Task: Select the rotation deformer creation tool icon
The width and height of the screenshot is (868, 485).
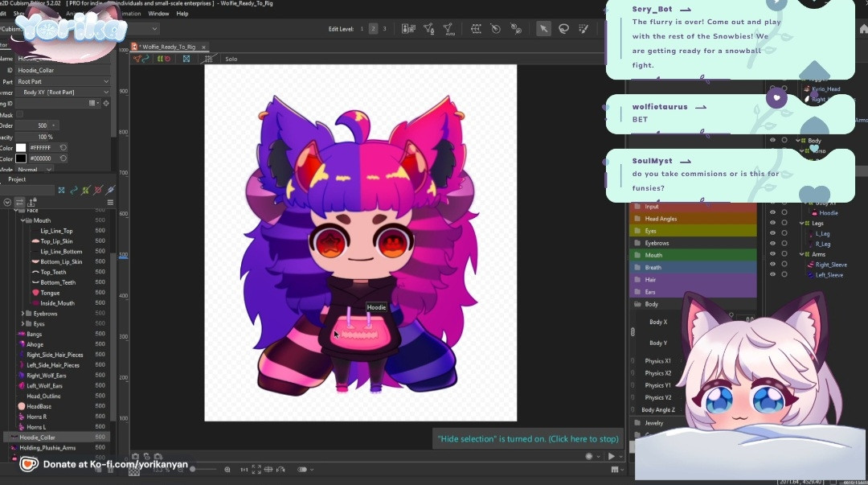Action: coord(516,29)
